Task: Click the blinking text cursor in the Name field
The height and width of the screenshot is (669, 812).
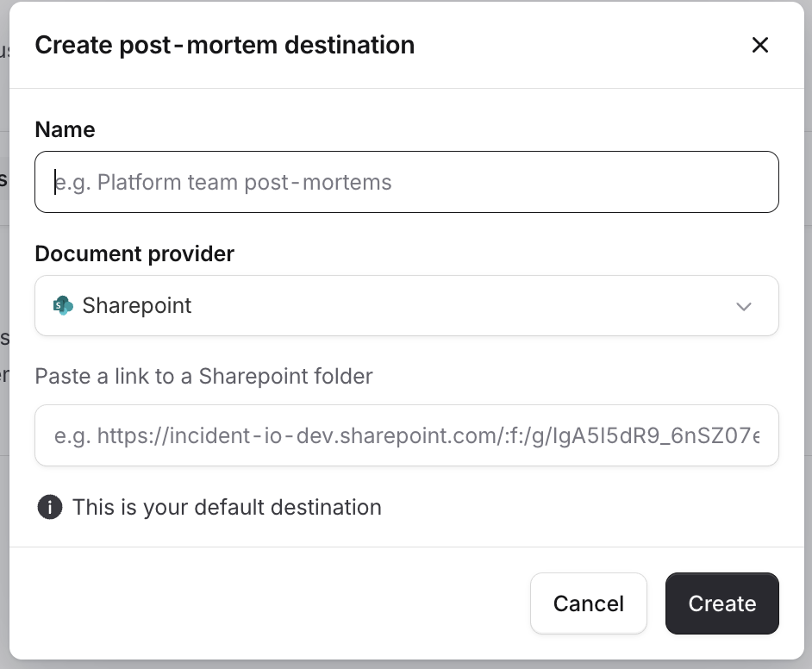Action: [x=55, y=182]
